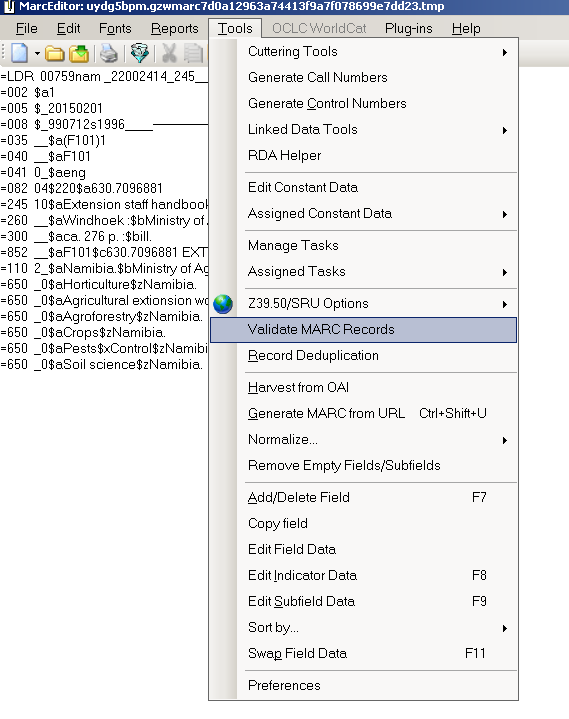Click the =110 Namibia Ministry line
The width and height of the screenshot is (569, 719).
[104, 269]
